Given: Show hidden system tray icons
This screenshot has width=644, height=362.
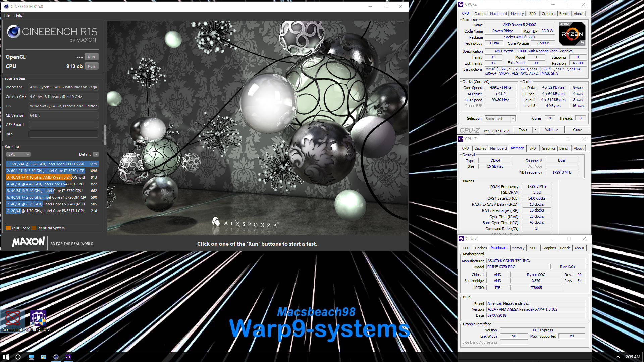Looking at the screenshot, I should (618, 357).
